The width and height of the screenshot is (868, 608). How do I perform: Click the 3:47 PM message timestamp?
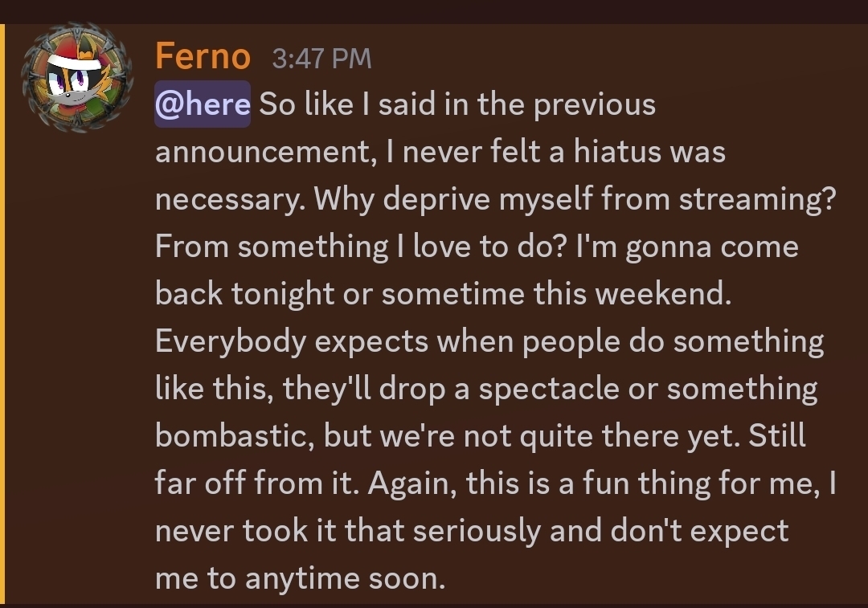click(321, 59)
